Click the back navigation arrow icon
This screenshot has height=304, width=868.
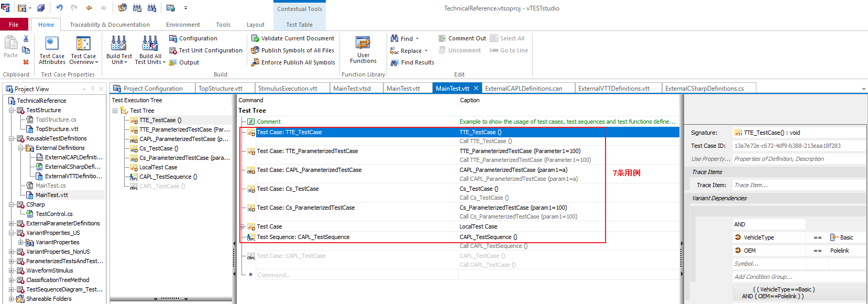click(89, 8)
